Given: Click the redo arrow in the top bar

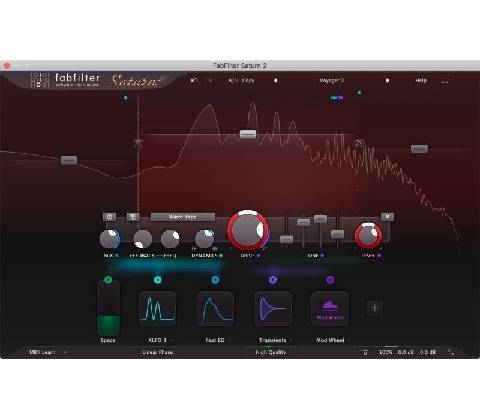Looking at the screenshot, I should click(210, 80).
